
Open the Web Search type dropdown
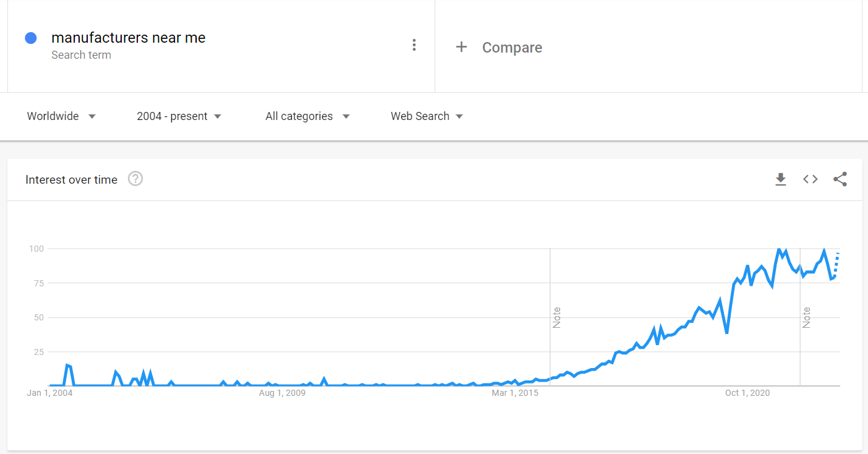(427, 116)
